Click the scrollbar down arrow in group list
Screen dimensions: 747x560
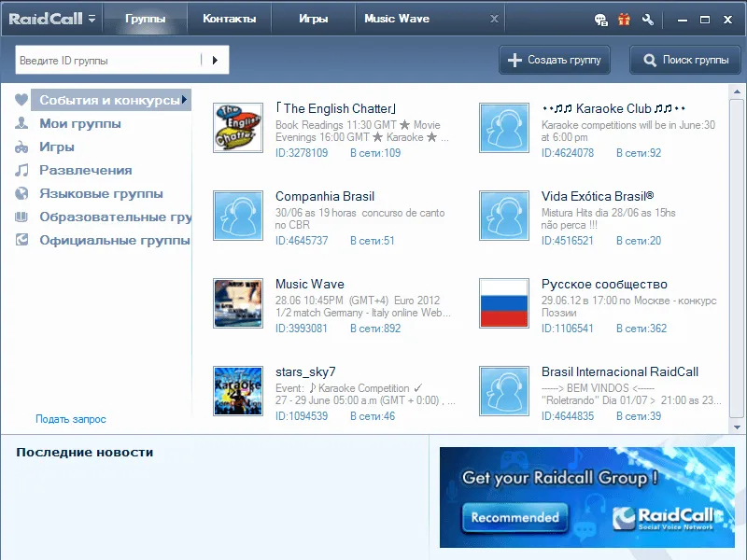pyautogui.click(x=737, y=427)
